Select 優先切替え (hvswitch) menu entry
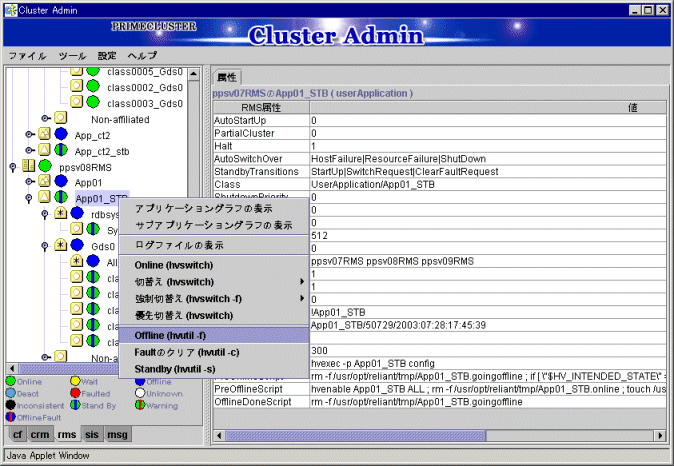Viewport: 674px width, 466px height. click(214, 316)
